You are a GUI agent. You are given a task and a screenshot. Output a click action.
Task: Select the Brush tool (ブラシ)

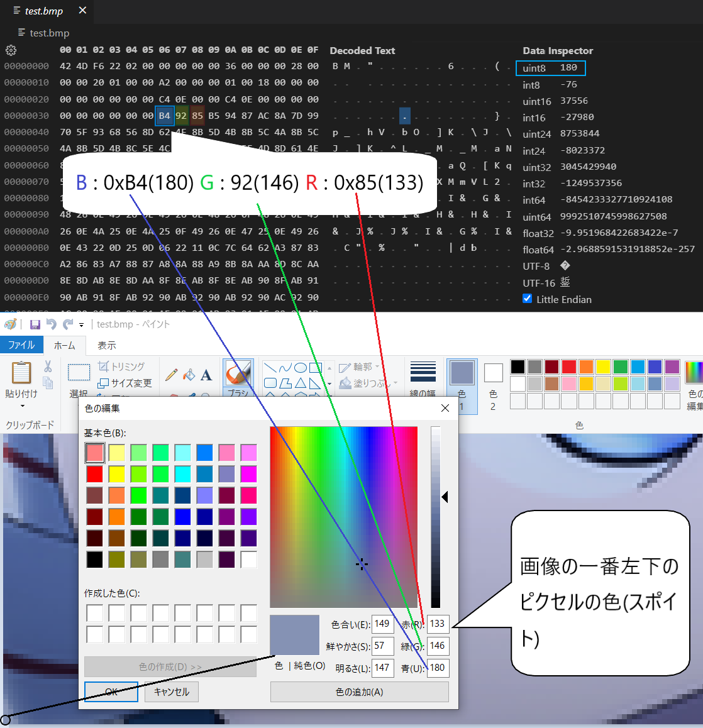[237, 372]
